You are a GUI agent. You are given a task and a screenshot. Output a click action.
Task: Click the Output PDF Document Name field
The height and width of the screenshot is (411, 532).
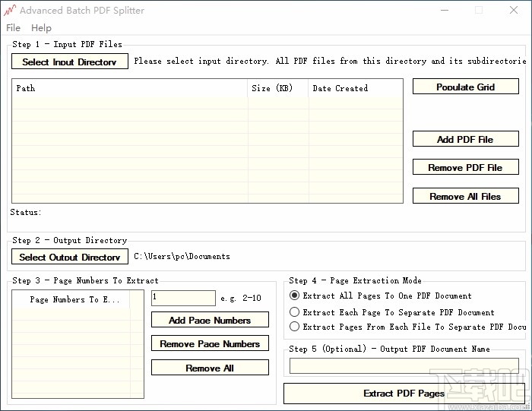(404, 366)
